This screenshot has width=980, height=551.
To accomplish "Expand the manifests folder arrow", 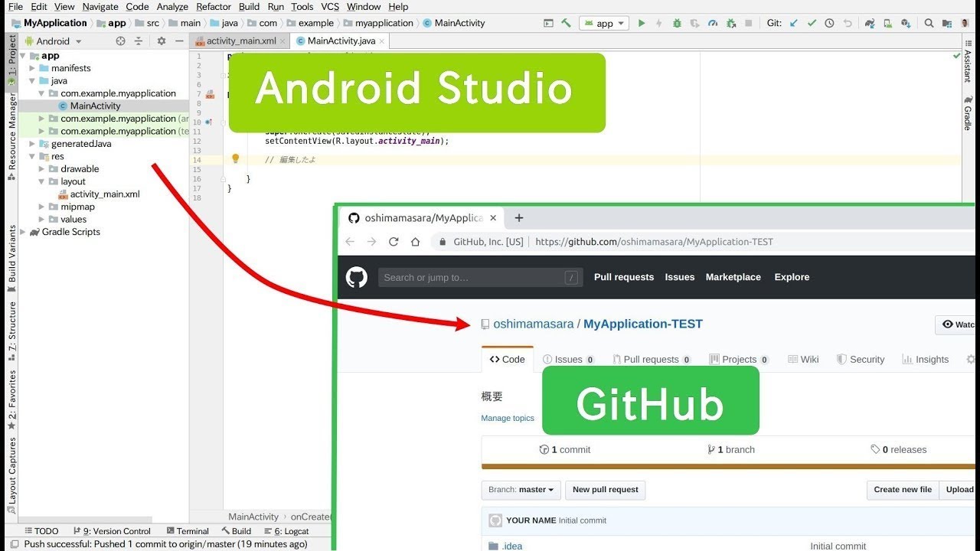I will pos(33,68).
